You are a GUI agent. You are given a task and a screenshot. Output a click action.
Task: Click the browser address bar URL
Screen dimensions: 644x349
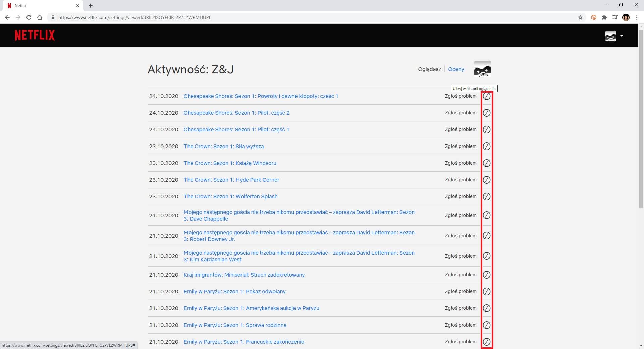pos(135,17)
